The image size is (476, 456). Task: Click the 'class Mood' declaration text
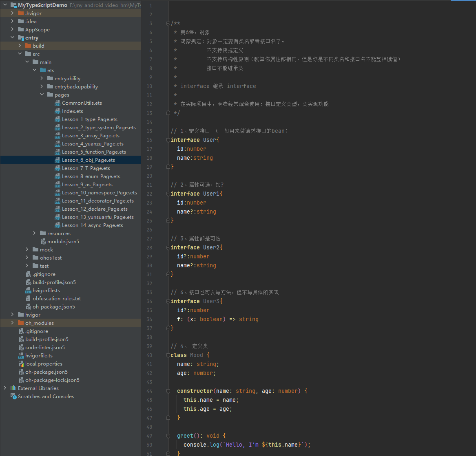click(x=187, y=355)
